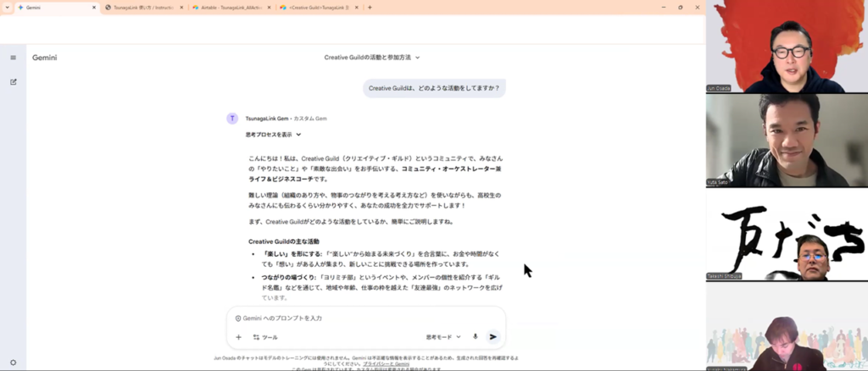Activate the microphone voice input

475,337
